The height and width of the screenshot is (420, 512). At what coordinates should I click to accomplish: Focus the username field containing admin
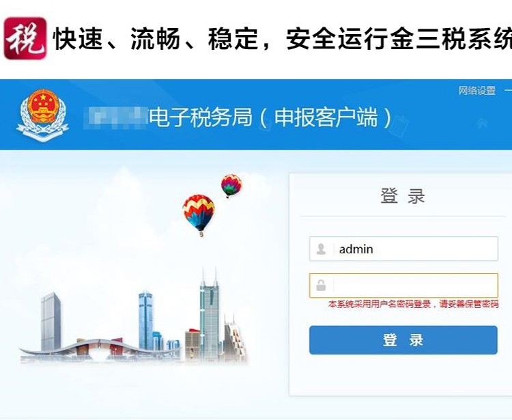[x=403, y=249]
